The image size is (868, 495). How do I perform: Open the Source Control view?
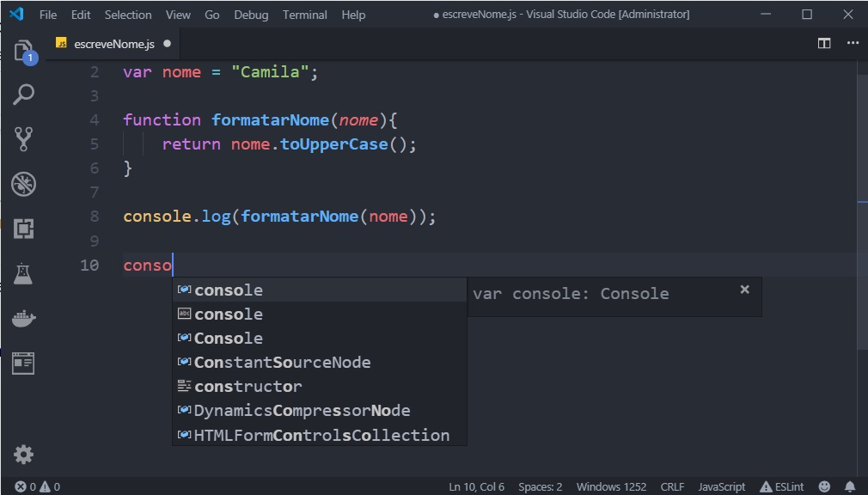(x=23, y=139)
